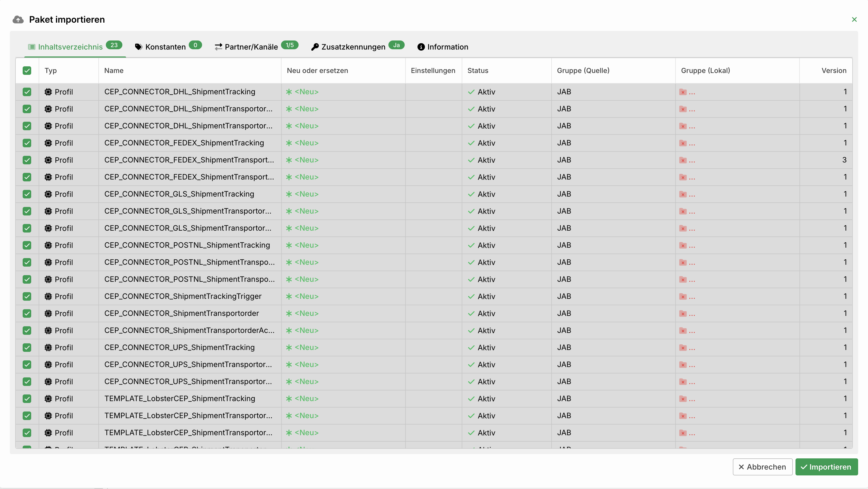This screenshot has width=868, height=489.
Task: Click the <Neu> text for CEP_CONNECTOR_FEDEX_ShipmentTracking
Action: tap(306, 143)
